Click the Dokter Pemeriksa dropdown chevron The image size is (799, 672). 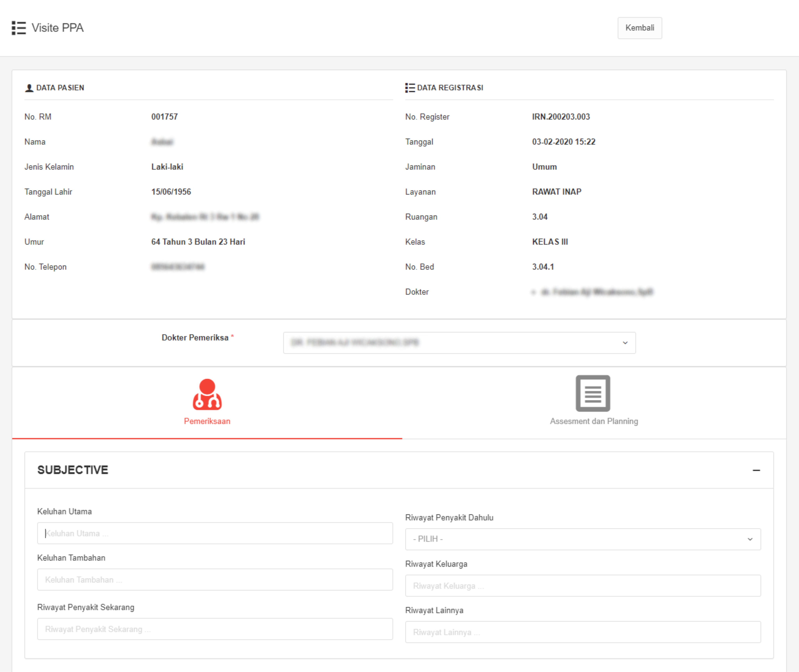pyautogui.click(x=625, y=343)
